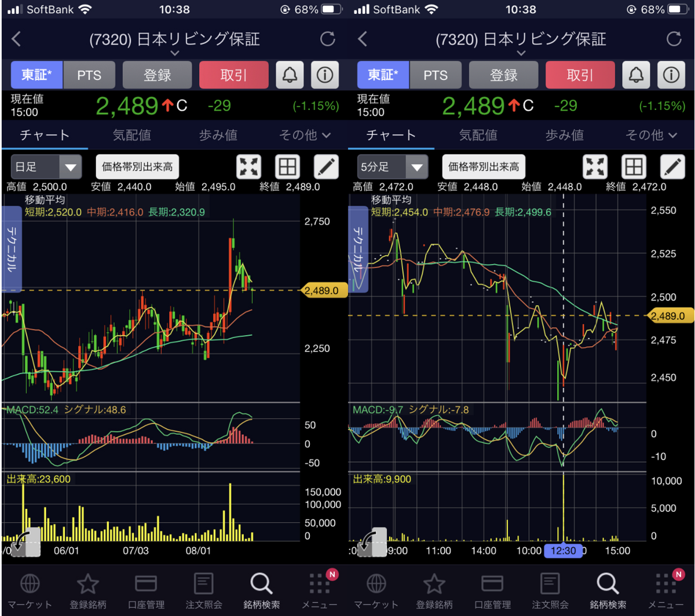This screenshot has height=616, width=695.
Task: Select pencil drawing tool on daily chart
Action: click(x=326, y=167)
